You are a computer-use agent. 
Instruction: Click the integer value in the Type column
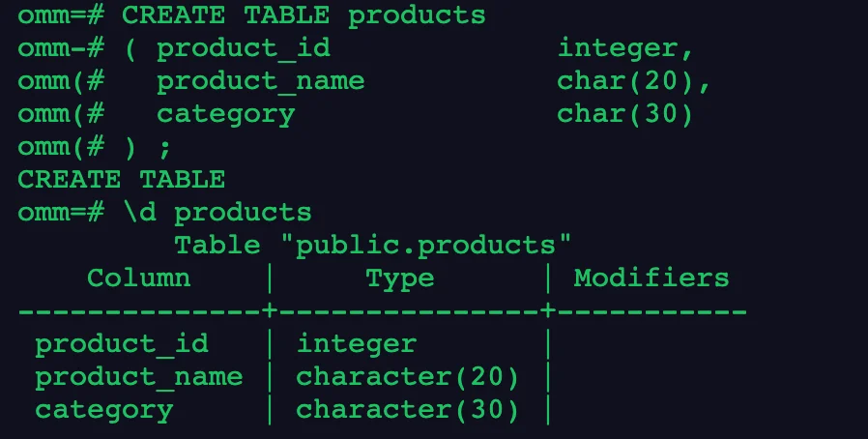(x=356, y=343)
